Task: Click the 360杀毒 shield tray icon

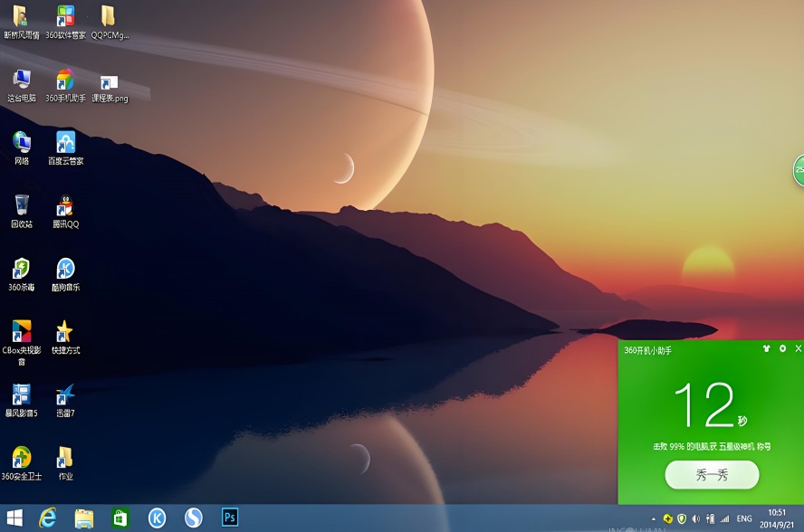Action: click(x=682, y=518)
